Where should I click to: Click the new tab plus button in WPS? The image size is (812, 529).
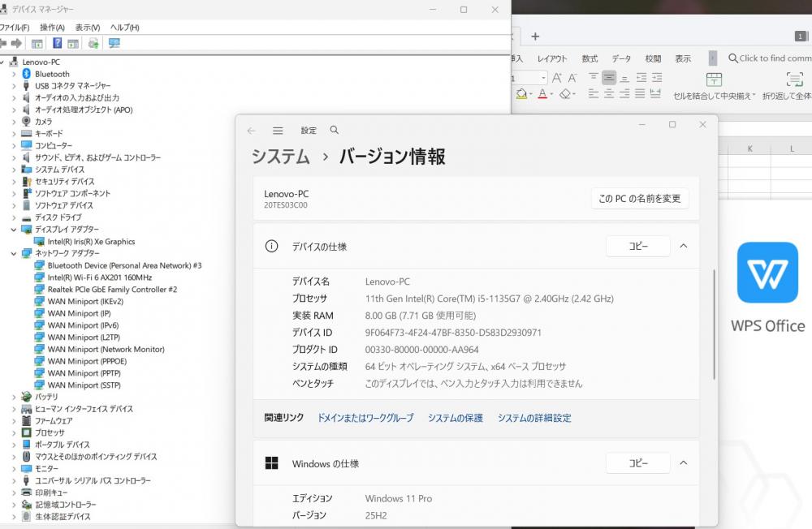535,37
